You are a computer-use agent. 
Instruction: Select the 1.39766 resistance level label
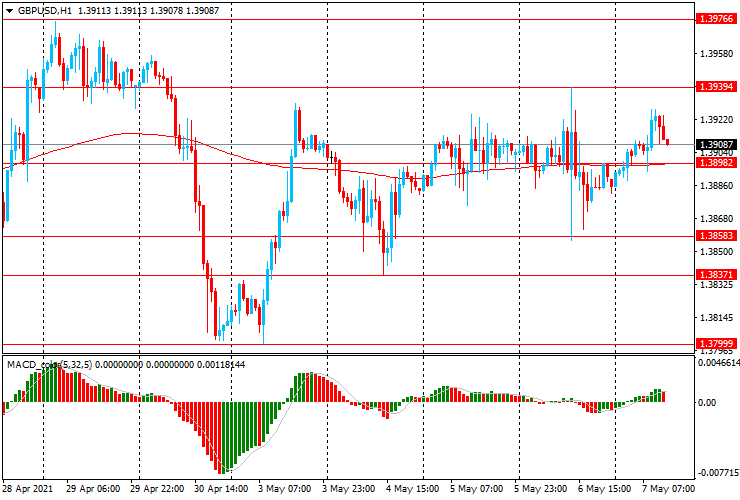[x=716, y=19]
